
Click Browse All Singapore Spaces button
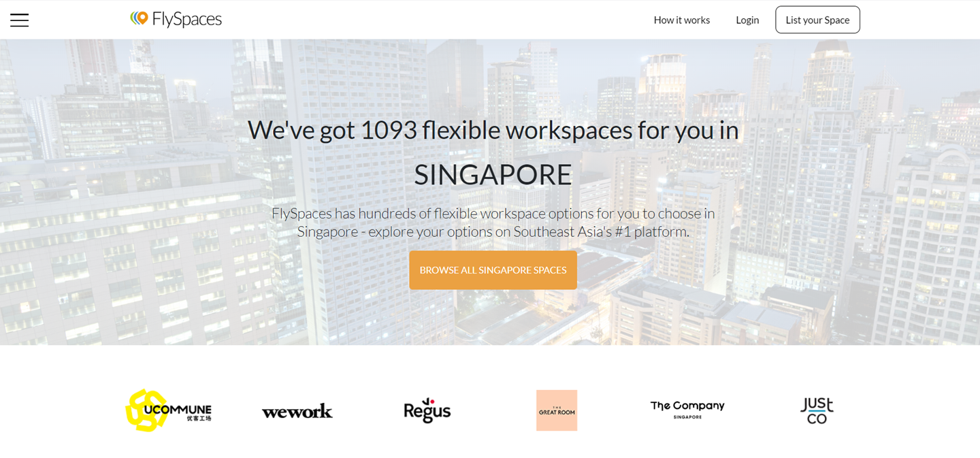point(493,270)
